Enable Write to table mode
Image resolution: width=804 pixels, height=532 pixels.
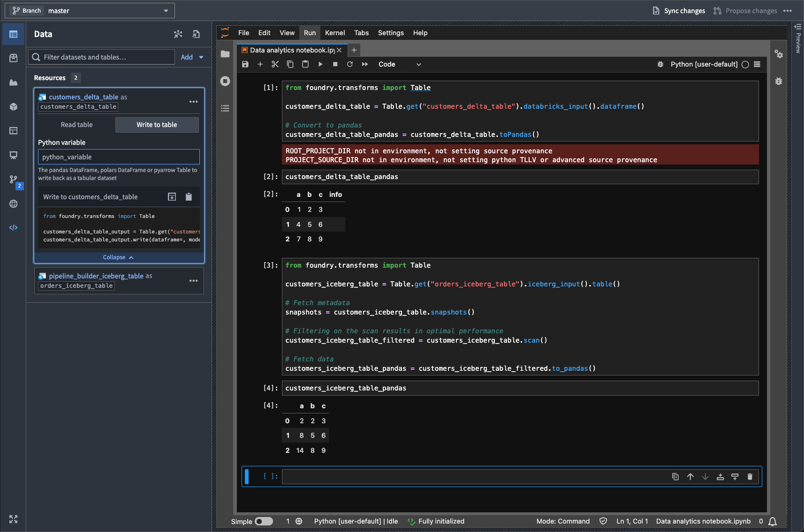157,125
